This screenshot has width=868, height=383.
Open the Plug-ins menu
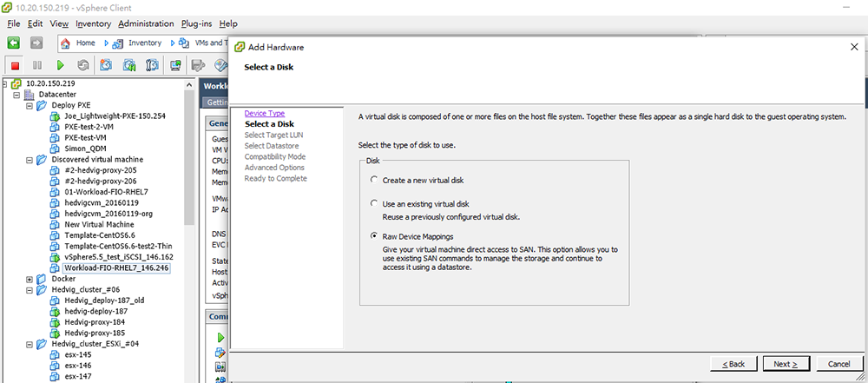[x=197, y=23]
